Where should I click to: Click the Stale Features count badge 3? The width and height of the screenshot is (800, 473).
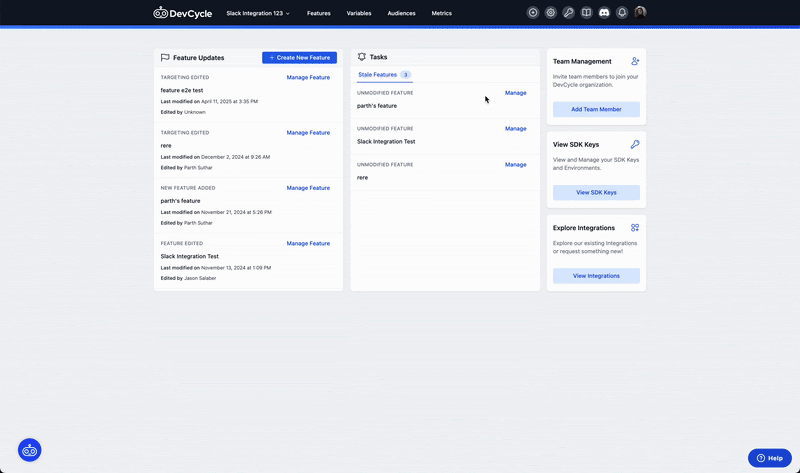[406, 75]
